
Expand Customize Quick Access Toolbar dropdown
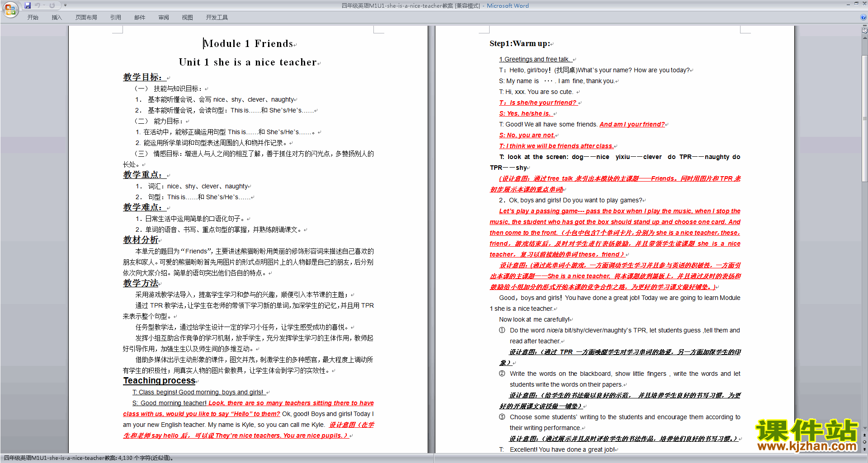65,5
